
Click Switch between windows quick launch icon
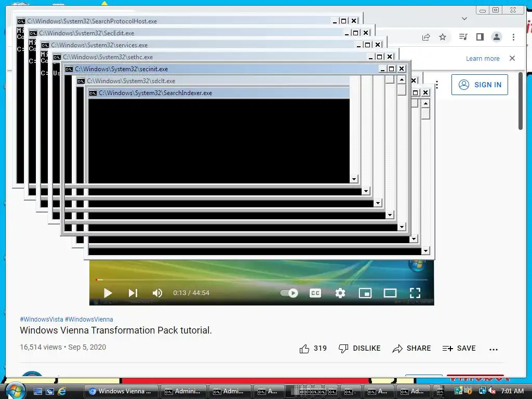click(x=50, y=391)
